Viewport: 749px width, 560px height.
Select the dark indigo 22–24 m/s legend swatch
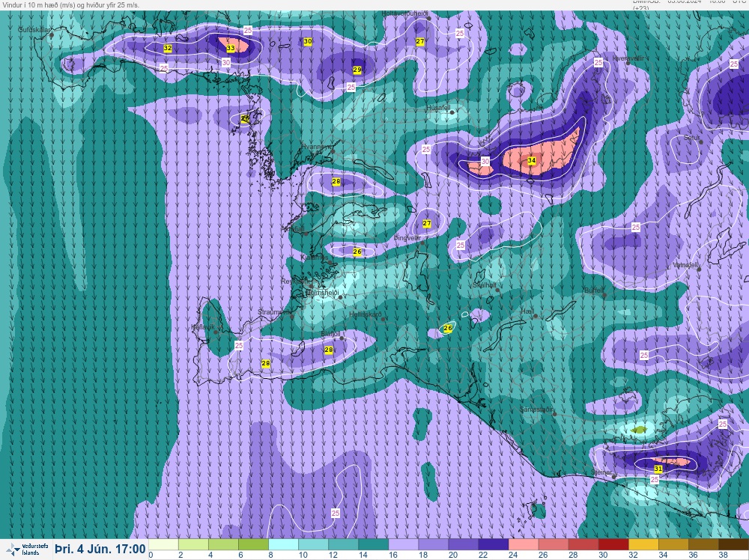coord(493,545)
